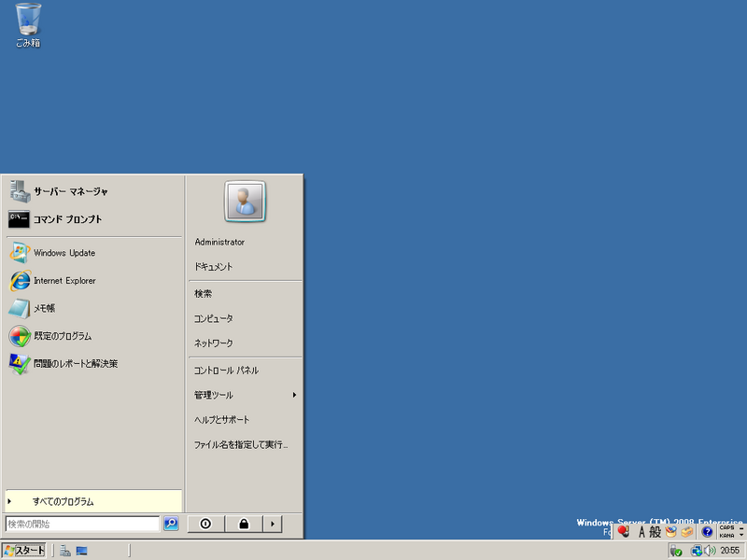Click the スタート button on the taskbar
This screenshot has height=560, width=747.
(x=24, y=551)
